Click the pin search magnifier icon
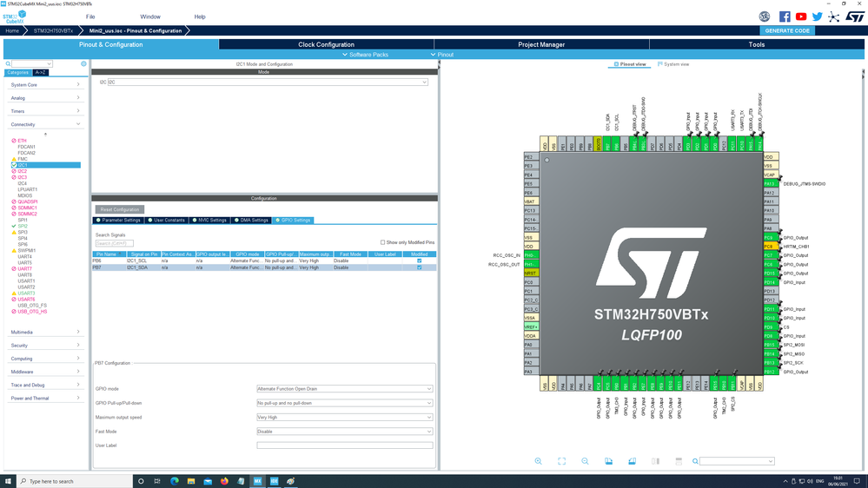 tap(695, 461)
